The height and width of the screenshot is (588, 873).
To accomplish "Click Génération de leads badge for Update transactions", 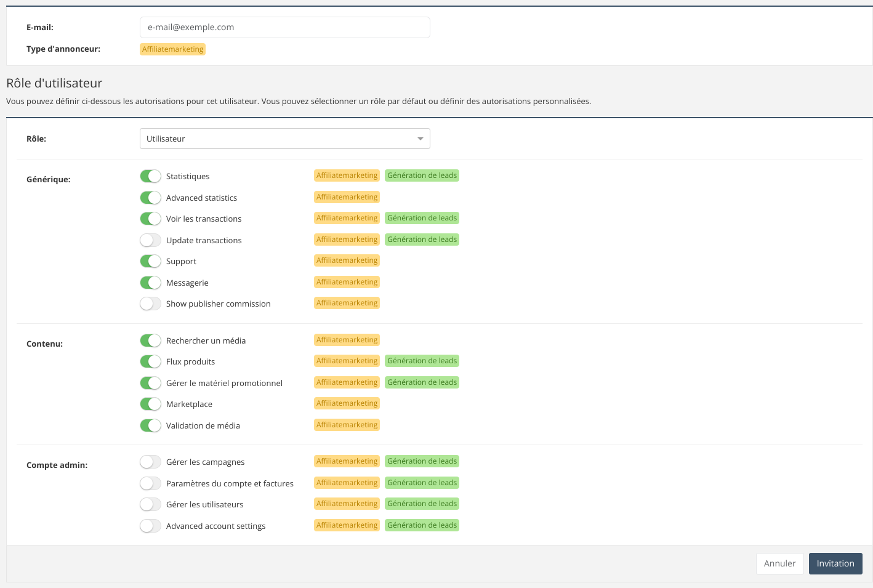I will click(x=422, y=240).
